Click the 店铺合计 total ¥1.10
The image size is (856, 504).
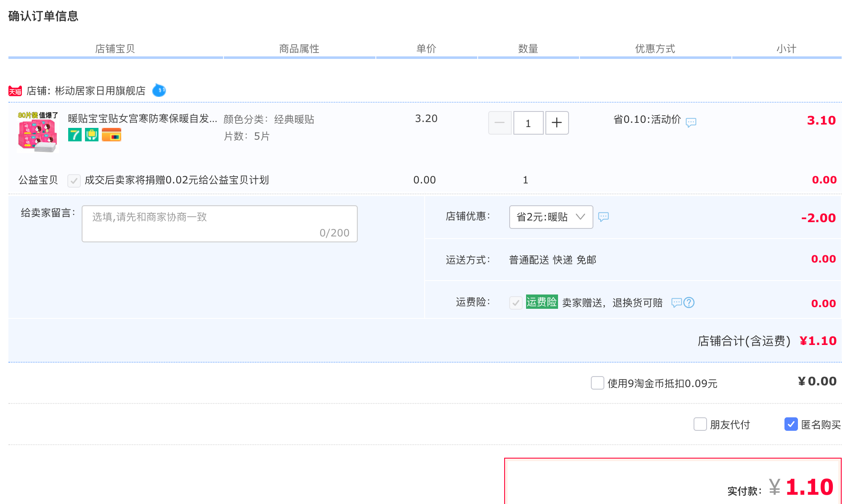pyautogui.click(x=818, y=341)
